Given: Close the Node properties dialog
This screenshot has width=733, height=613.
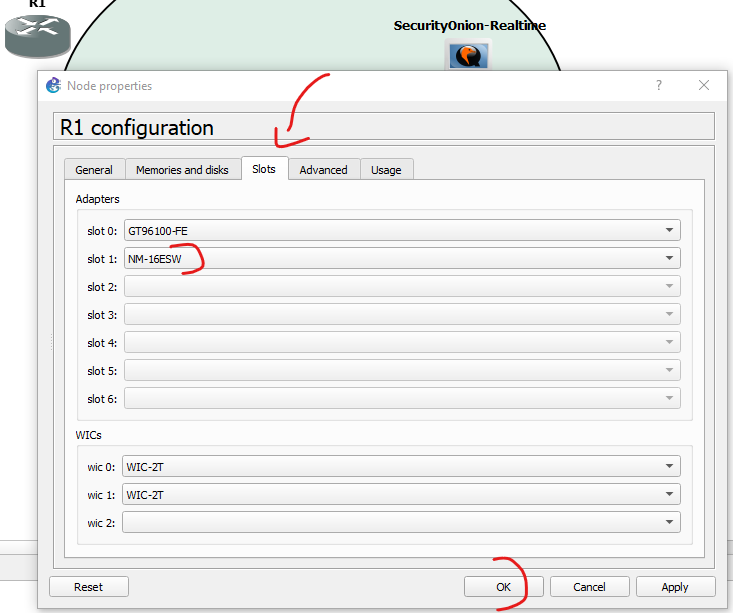Looking at the screenshot, I should 704,85.
